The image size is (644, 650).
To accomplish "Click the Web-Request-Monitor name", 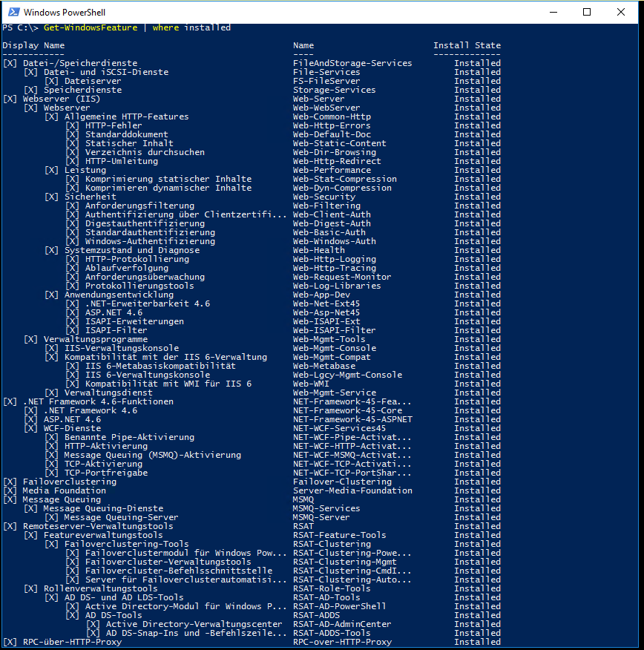I will pos(342,277).
